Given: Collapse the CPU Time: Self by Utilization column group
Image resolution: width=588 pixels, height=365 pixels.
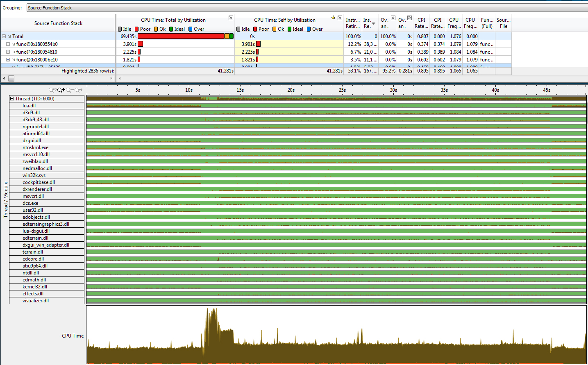Looking at the screenshot, I should click(x=340, y=18).
